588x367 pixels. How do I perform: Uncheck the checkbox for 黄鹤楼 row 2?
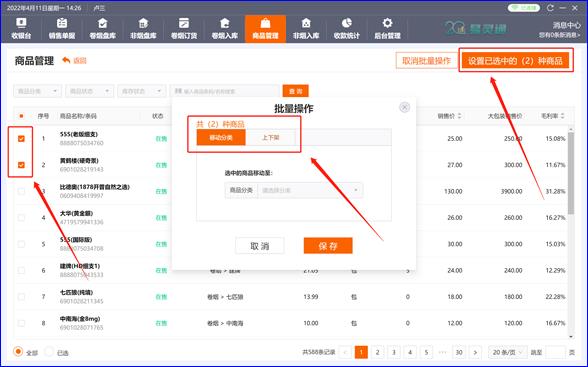point(21,165)
